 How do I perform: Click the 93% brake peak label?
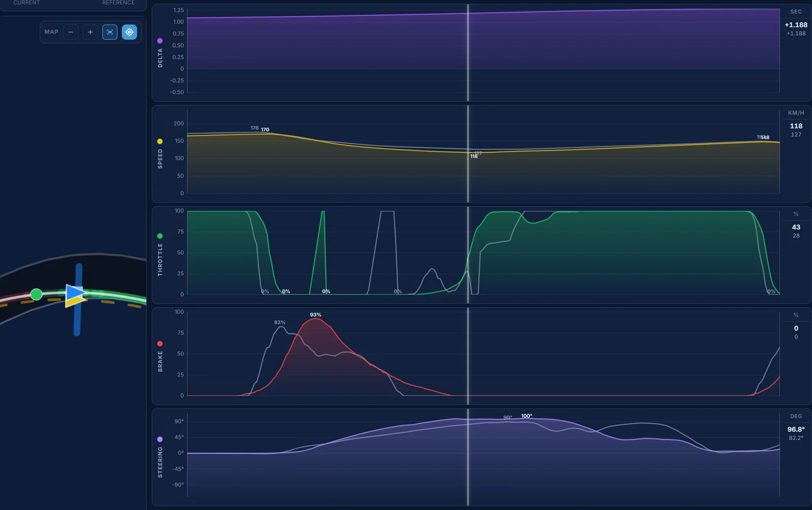pyautogui.click(x=316, y=315)
